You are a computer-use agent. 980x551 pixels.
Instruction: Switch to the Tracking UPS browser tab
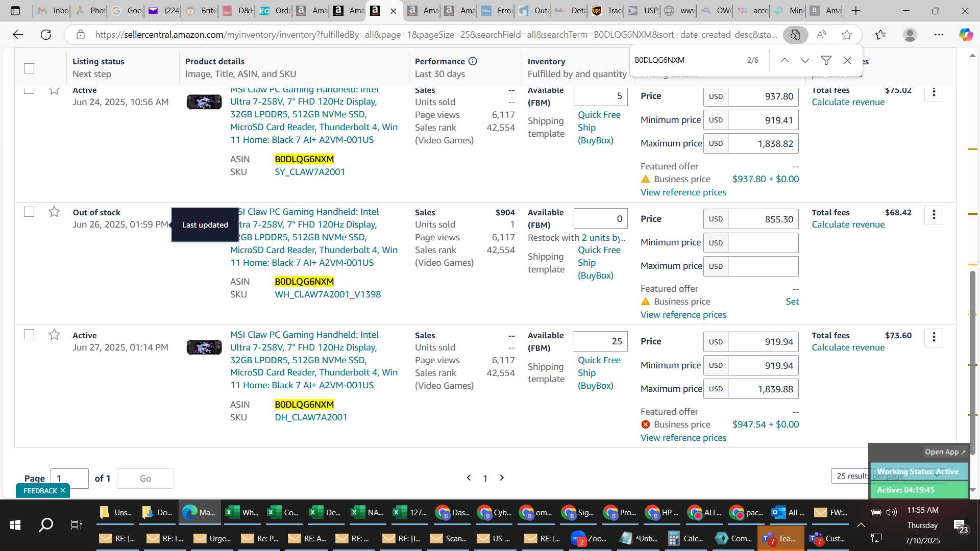606,11
